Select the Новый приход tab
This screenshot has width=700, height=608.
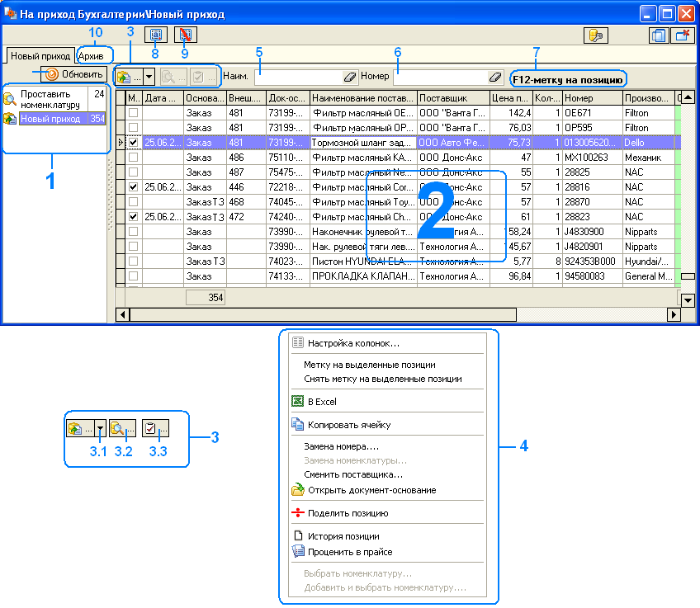[40, 56]
